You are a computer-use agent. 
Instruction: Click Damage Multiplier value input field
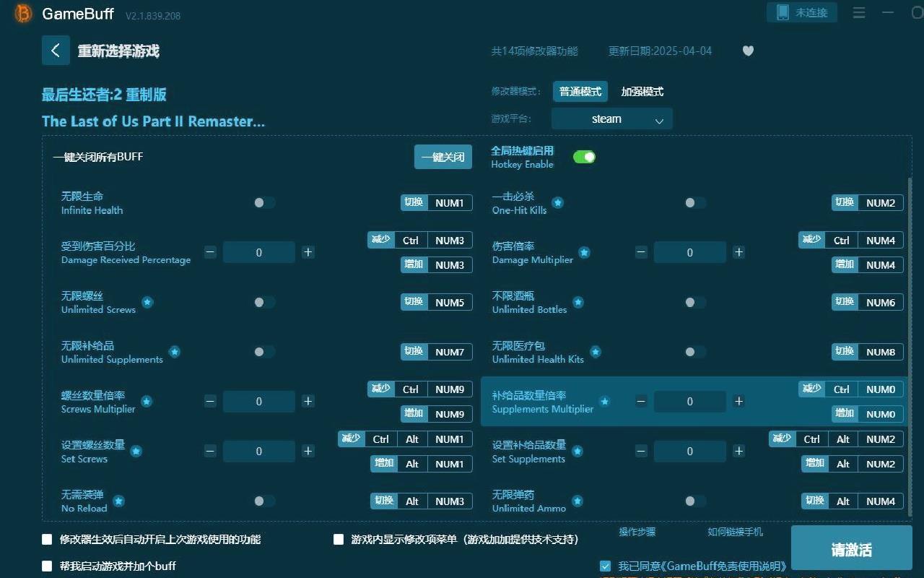click(x=690, y=252)
